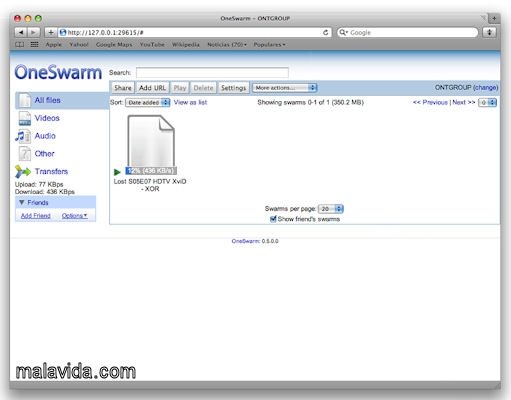Viewport: 511px width, 400px height.
Task: Click the Next >> link
Action: pyautogui.click(x=463, y=102)
